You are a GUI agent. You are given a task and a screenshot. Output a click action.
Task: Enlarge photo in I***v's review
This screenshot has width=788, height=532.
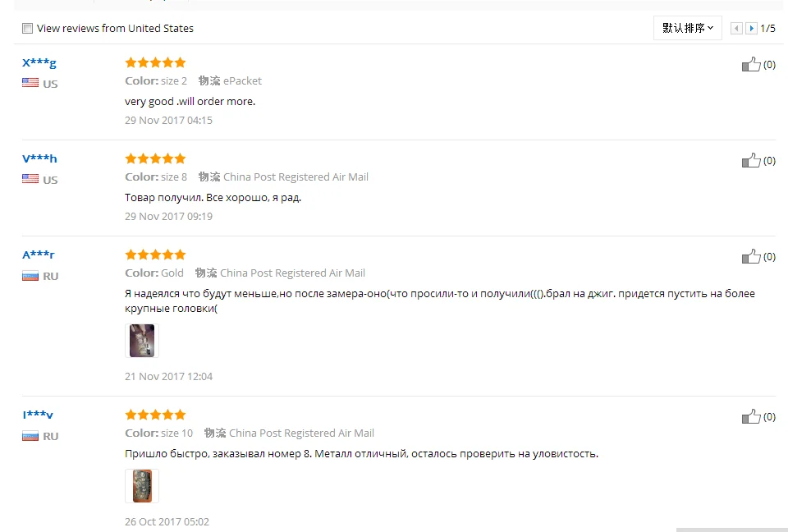coord(142,486)
